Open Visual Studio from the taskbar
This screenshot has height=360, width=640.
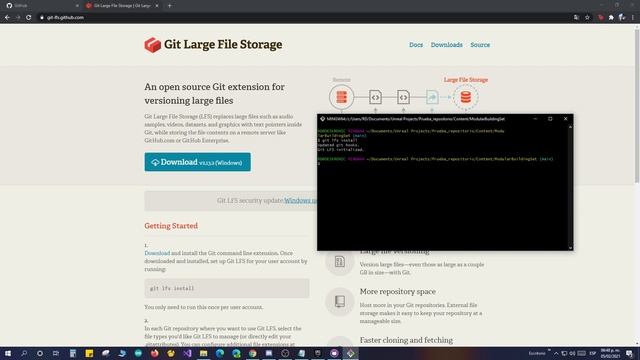tap(187, 353)
